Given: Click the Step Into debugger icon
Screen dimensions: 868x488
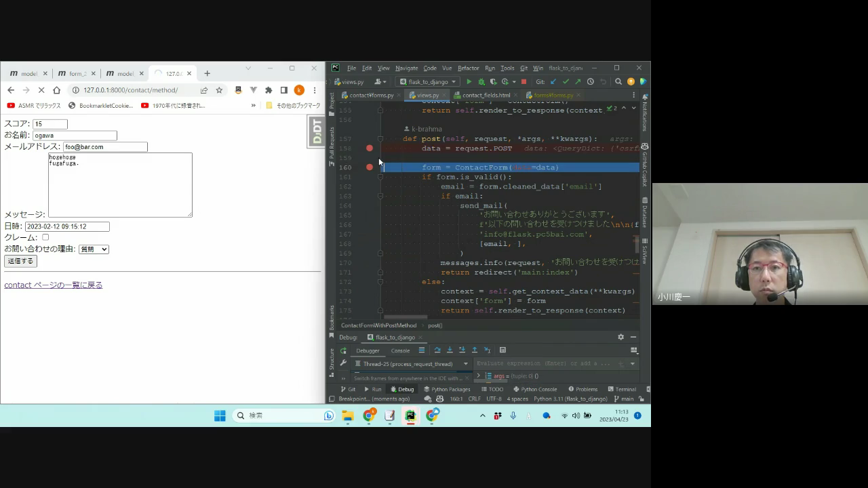Looking at the screenshot, I should (450, 350).
